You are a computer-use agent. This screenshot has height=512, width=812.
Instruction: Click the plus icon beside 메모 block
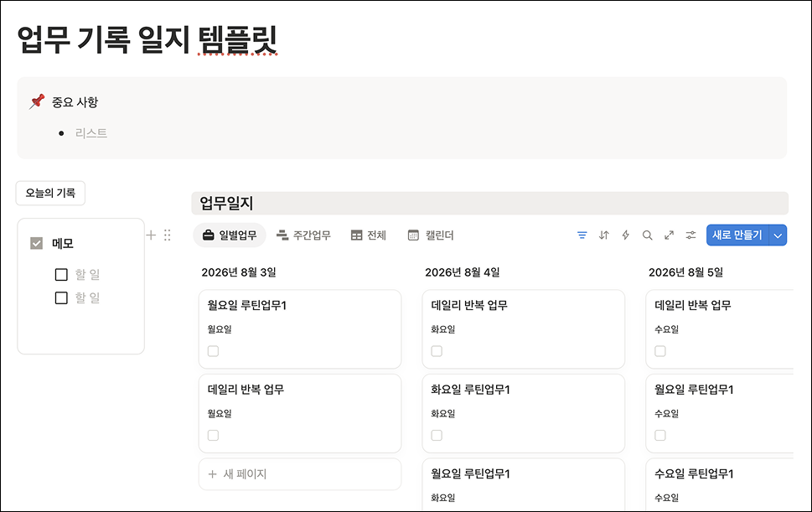pyautogui.click(x=151, y=235)
